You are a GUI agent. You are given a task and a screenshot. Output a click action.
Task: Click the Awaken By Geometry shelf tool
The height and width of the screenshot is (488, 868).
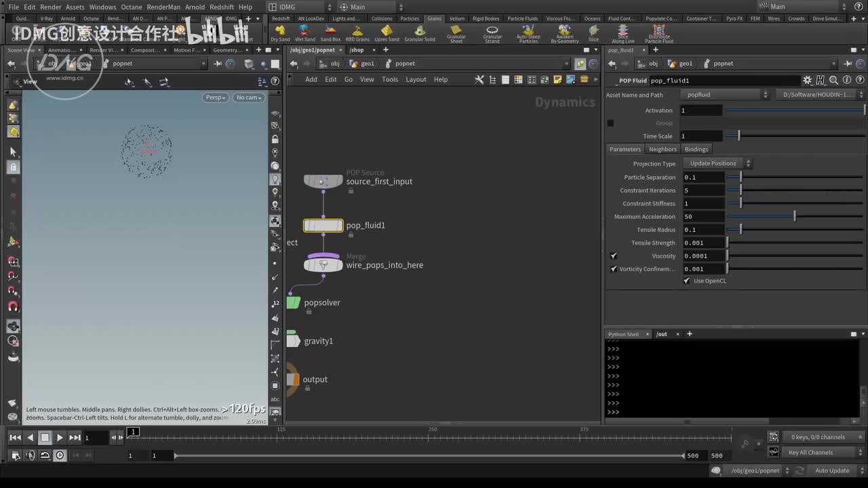pyautogui.click(x=564, y=33)
